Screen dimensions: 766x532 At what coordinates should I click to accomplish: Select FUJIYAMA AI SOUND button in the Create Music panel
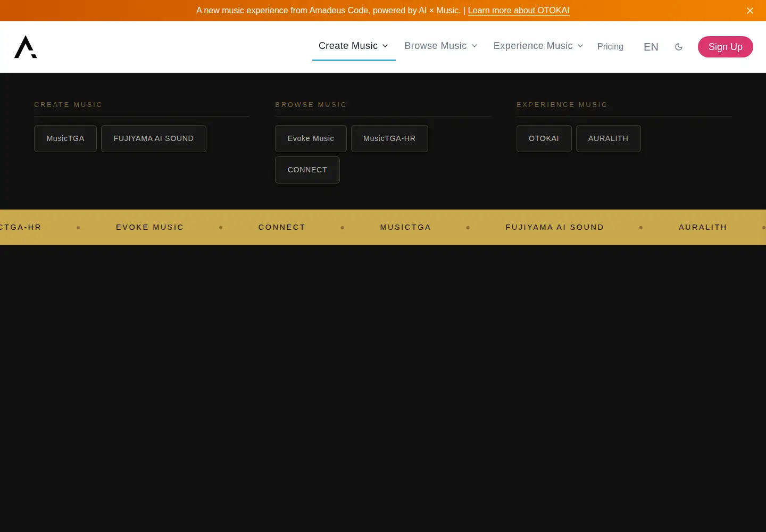coord(154,138)
